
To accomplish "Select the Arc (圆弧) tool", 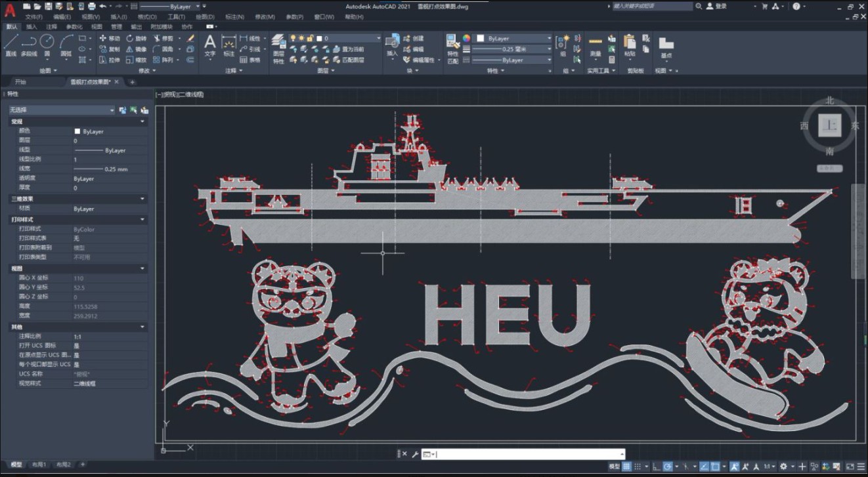I will click(x=66, y=45).
